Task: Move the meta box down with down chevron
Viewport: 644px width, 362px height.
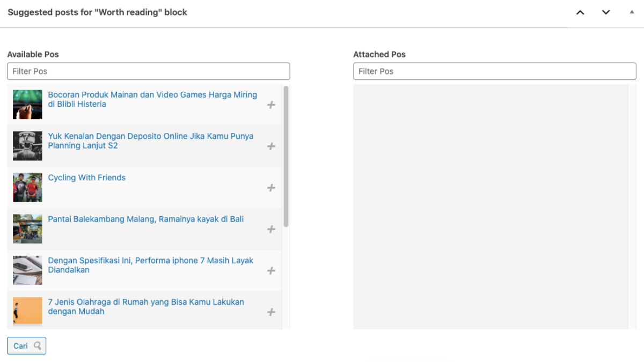Action: point(606,12)
